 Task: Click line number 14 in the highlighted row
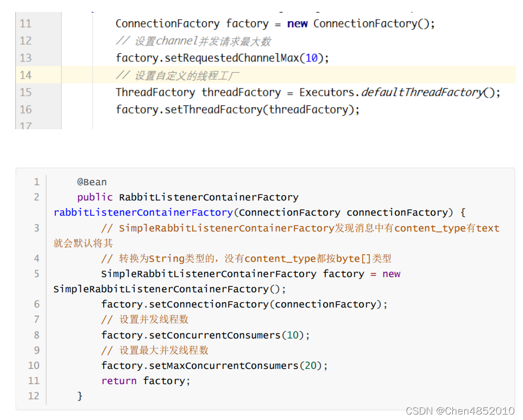[x=26, y=75]
